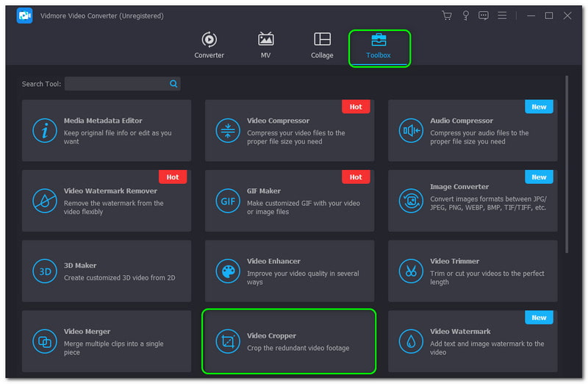Click the Video Merger icon
This screenshot has height=384, width=588.
(x=45, y=341)
